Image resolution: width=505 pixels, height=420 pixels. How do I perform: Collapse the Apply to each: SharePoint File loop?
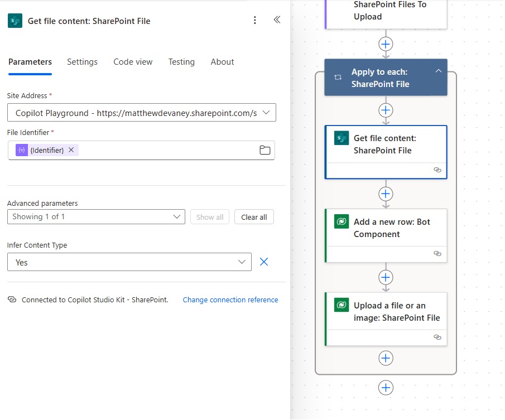(x=439, y=71)
